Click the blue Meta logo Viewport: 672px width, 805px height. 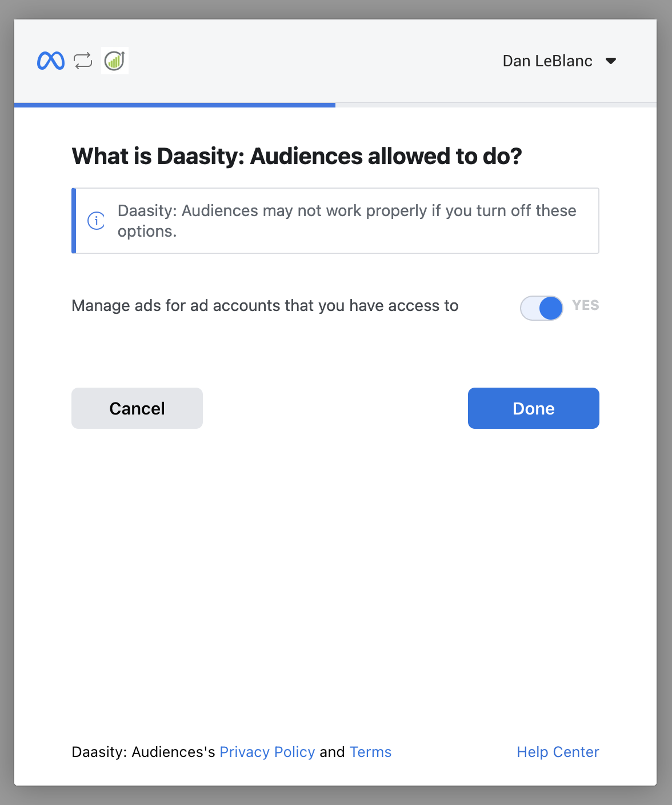tap(51, 61)
